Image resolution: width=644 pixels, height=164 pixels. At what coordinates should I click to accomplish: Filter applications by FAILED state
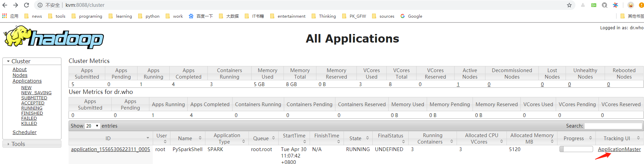tap(29, 118)
